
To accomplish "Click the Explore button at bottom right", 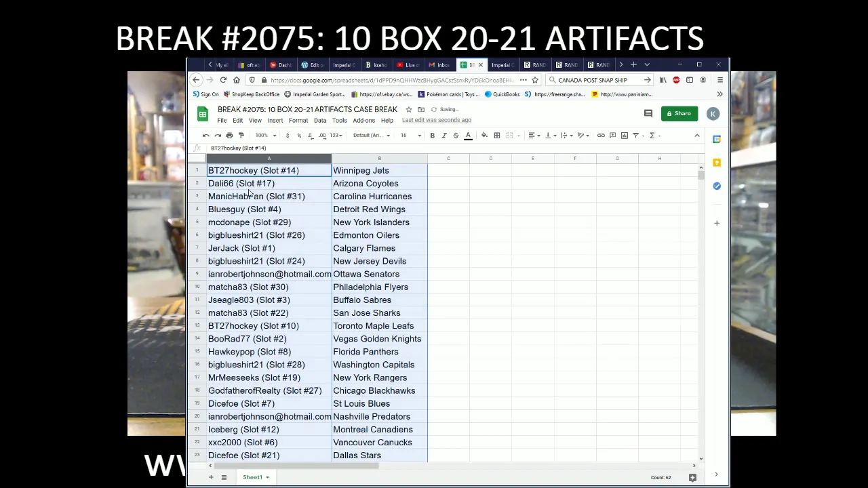I will [692, 477].
